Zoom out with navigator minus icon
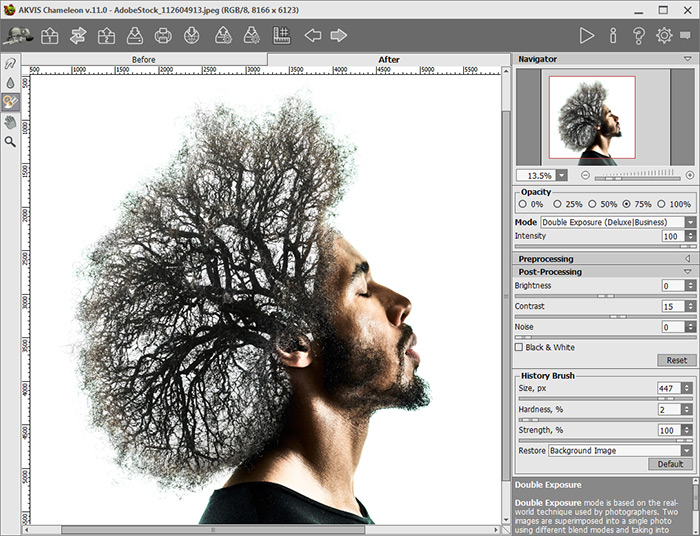The image size is (700, 536). tap(585, 175)
